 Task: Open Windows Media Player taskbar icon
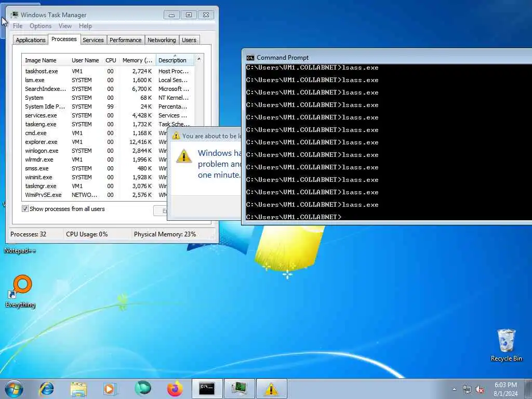click(x=110, y=389)
